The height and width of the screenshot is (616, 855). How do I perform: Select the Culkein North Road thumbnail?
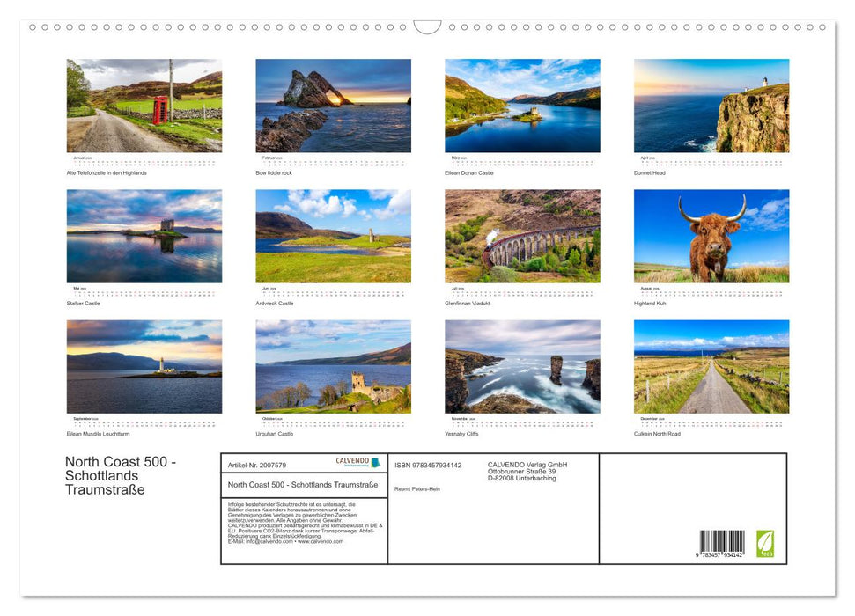point(711,366)
